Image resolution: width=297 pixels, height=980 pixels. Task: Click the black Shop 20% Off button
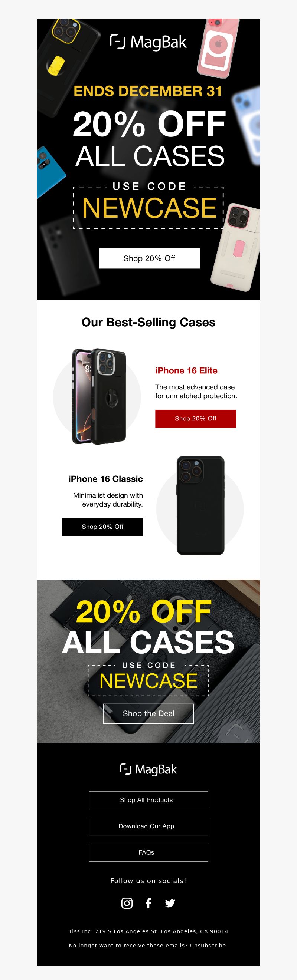pos(102,527)
